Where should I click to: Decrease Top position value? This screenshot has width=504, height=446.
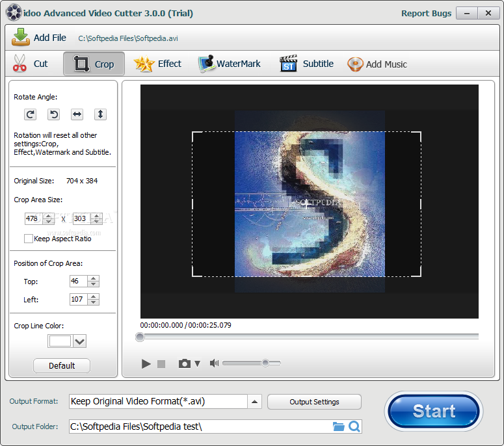pos(93,284)
